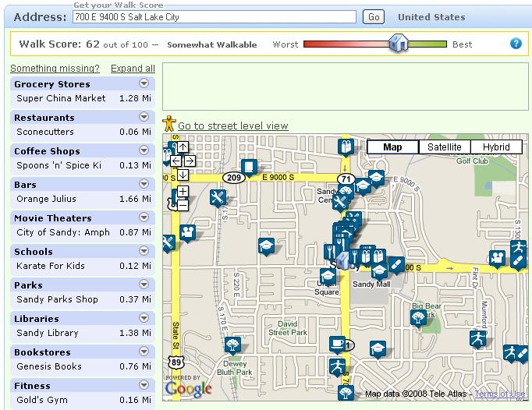The height and width of the screenshot is (410, 532).
Task: Zoom out the map with minus button
Action: coord(183,205)
